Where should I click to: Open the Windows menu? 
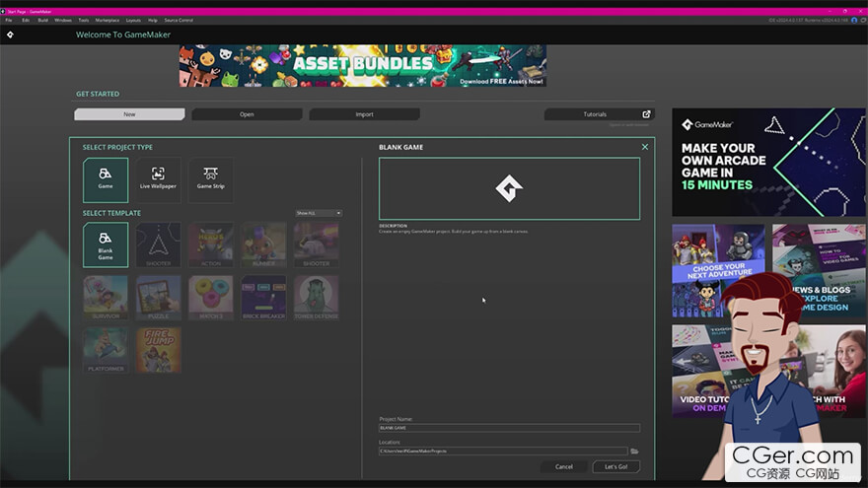tap(63, 20)
